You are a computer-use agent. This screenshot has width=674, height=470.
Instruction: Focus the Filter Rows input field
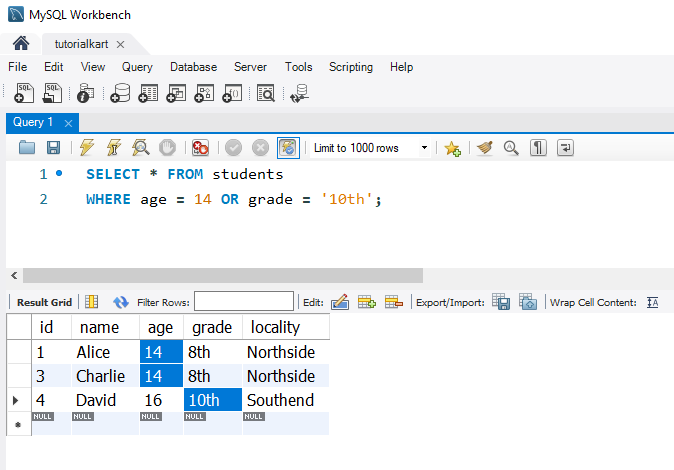[244, 301]
